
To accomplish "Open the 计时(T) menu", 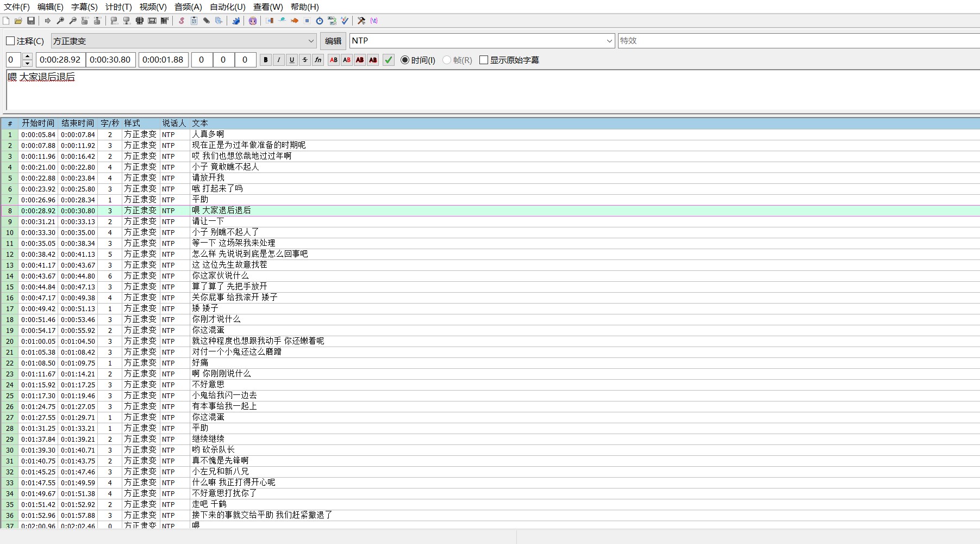I will tap(118, 7).
